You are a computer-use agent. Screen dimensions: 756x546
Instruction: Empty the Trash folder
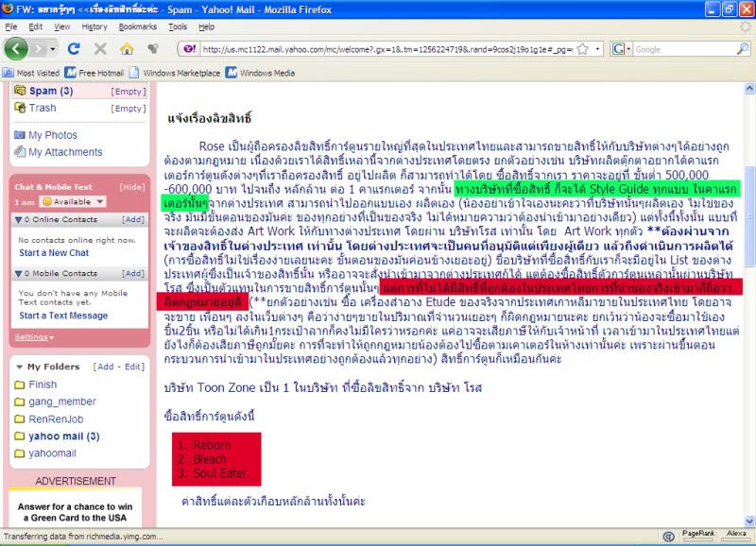(129, 109)
